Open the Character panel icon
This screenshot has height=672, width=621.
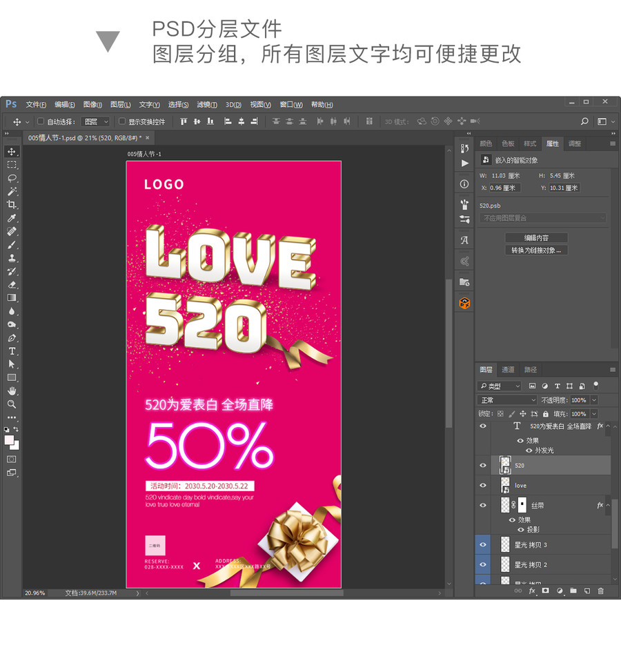coord(464,240)
